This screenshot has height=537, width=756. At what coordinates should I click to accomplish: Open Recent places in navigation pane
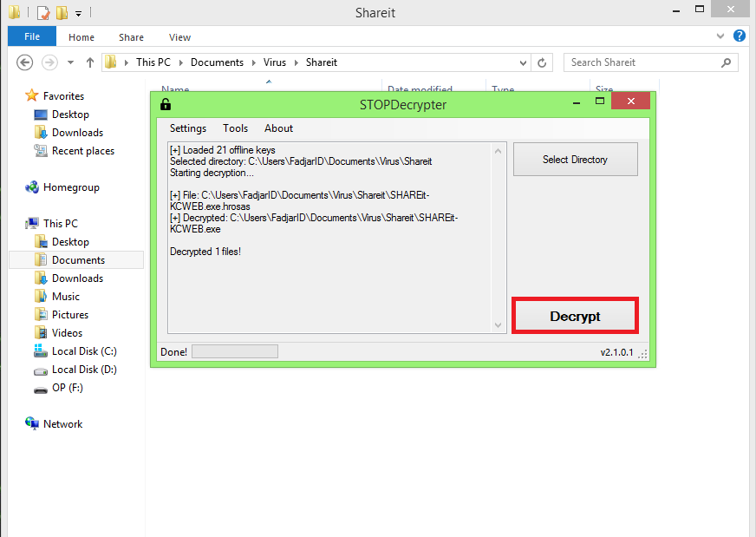(x=83, y=151)
